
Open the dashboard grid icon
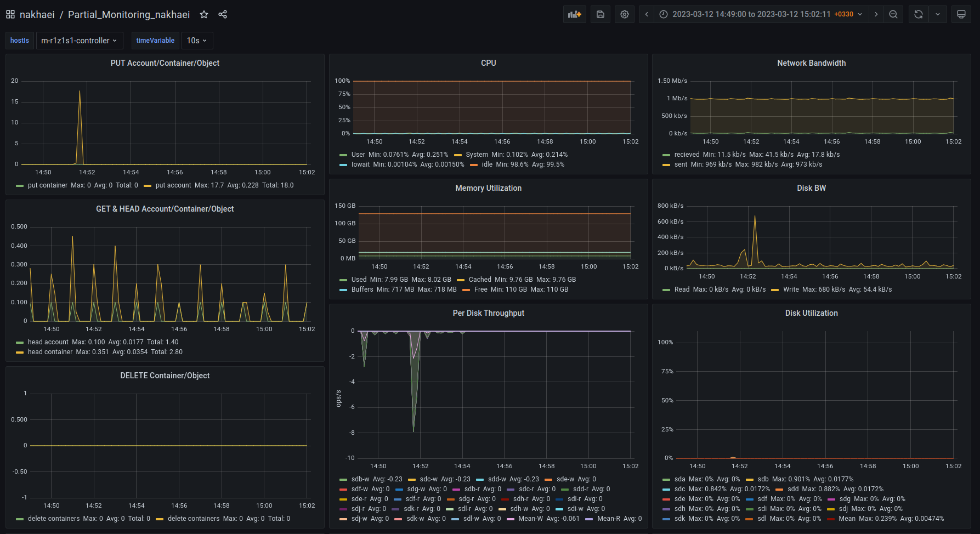tap(10, 14)
